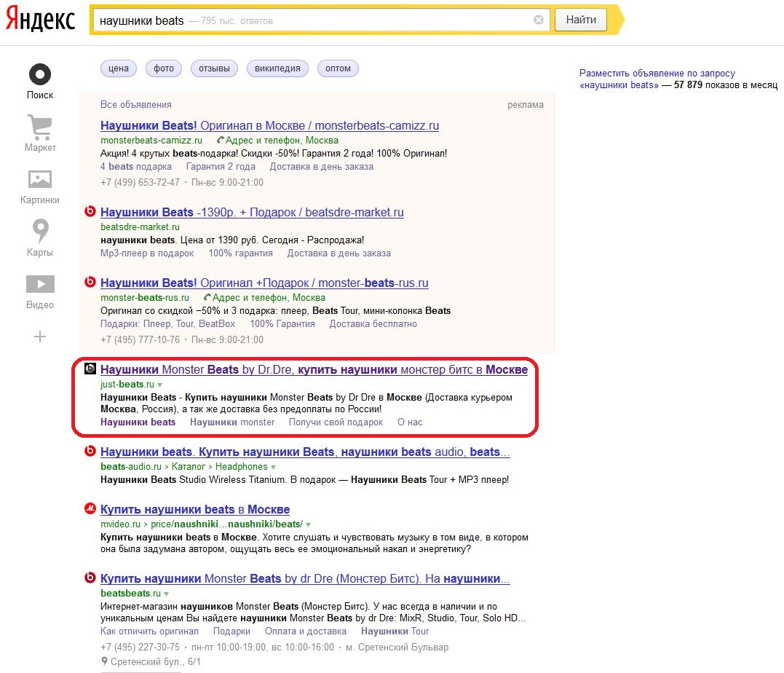Select the оптом suggestion chip
The height and width of the screenshot is (673, 784).
(338, 68)
